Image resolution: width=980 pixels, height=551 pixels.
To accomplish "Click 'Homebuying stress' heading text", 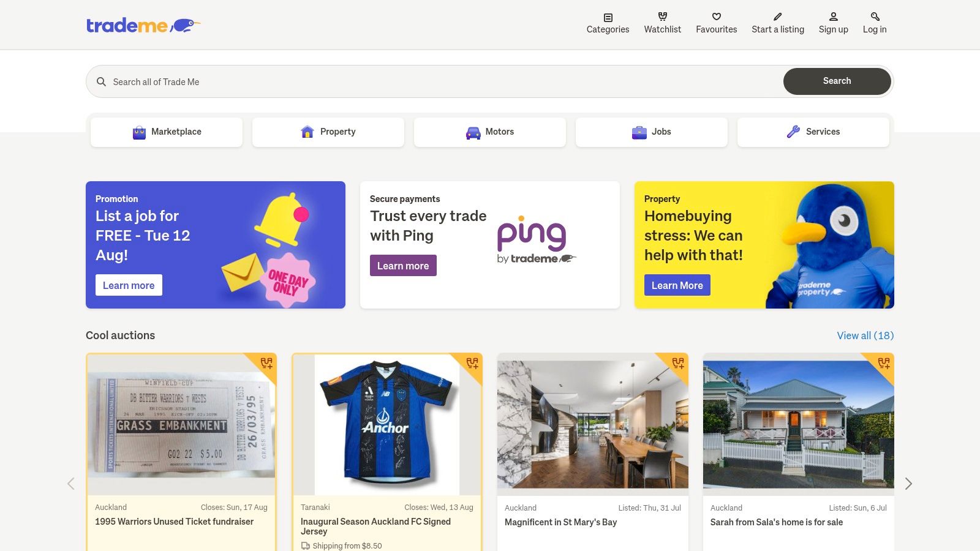I will (693, 236).
